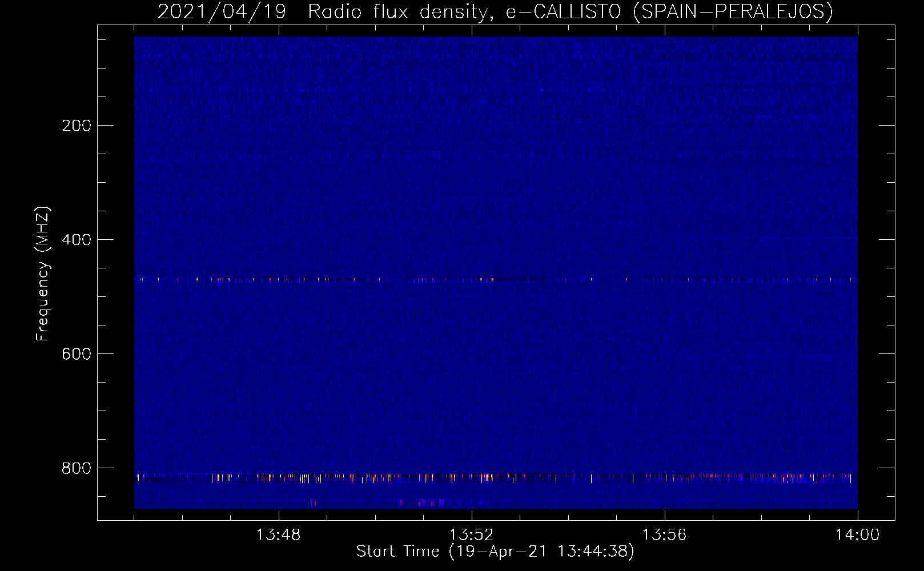Click the 400 frequency tick label
The height and width of the screenshot is (571, 924).
coord(77,240)
